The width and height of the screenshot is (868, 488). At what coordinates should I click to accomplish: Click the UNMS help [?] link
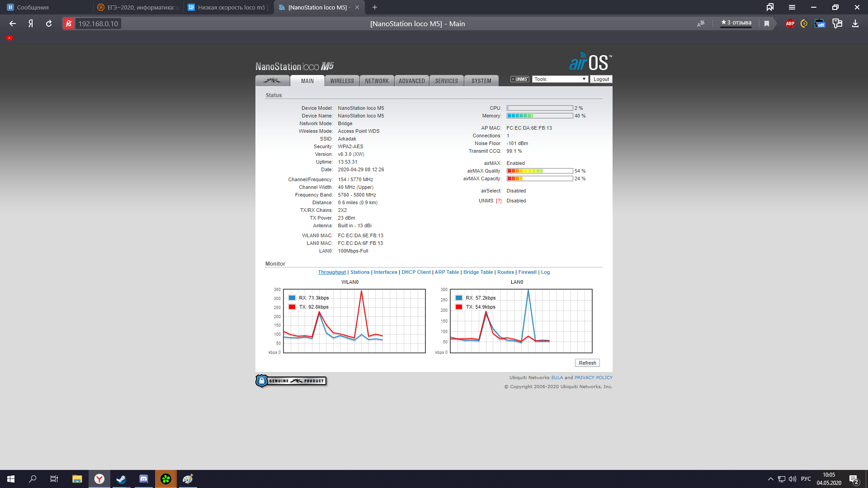499,201
